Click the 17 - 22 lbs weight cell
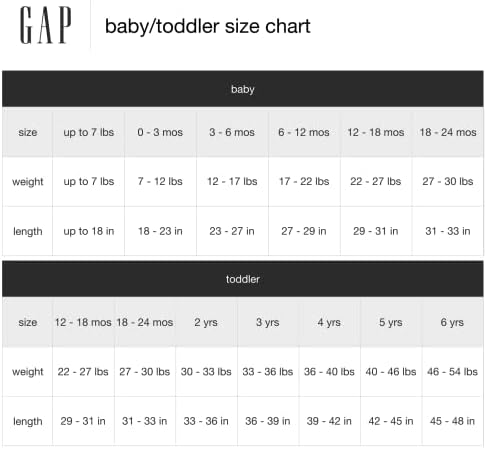 click(304, 181)
